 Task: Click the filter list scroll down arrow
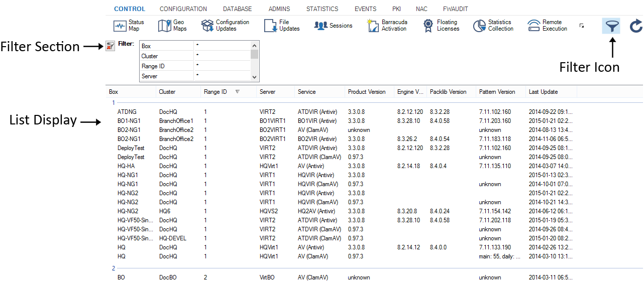tap(255, 77)
